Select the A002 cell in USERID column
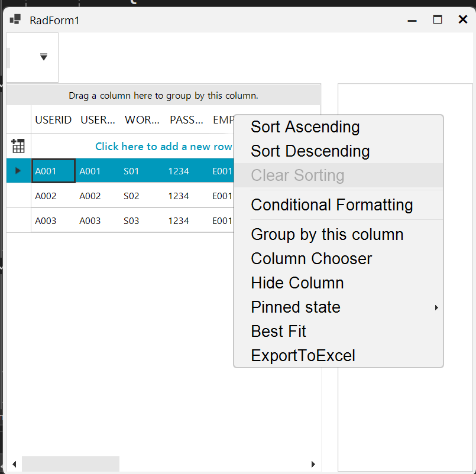 point(52,196)
